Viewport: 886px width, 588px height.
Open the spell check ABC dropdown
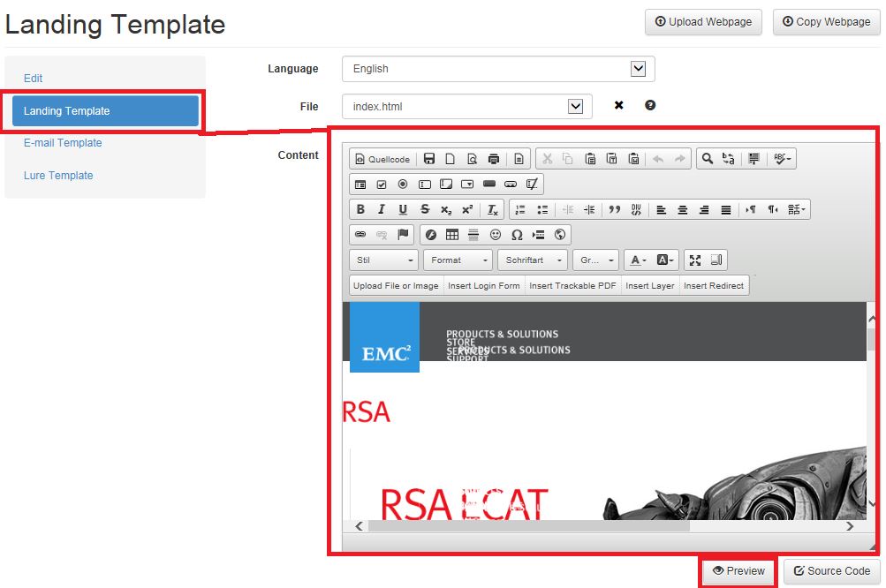tap(782, 159)
